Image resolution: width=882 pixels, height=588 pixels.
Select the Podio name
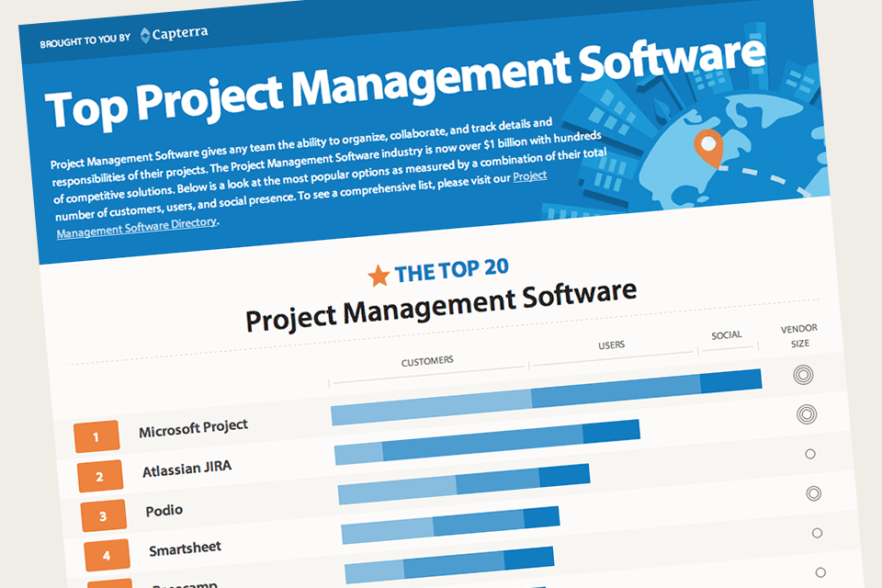pos(164,510)
